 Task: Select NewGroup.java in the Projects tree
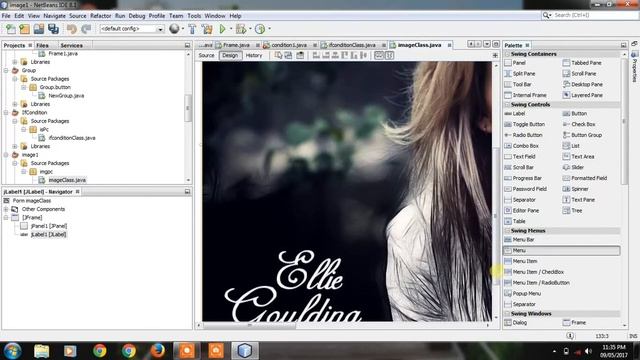[x=66, y=96]
